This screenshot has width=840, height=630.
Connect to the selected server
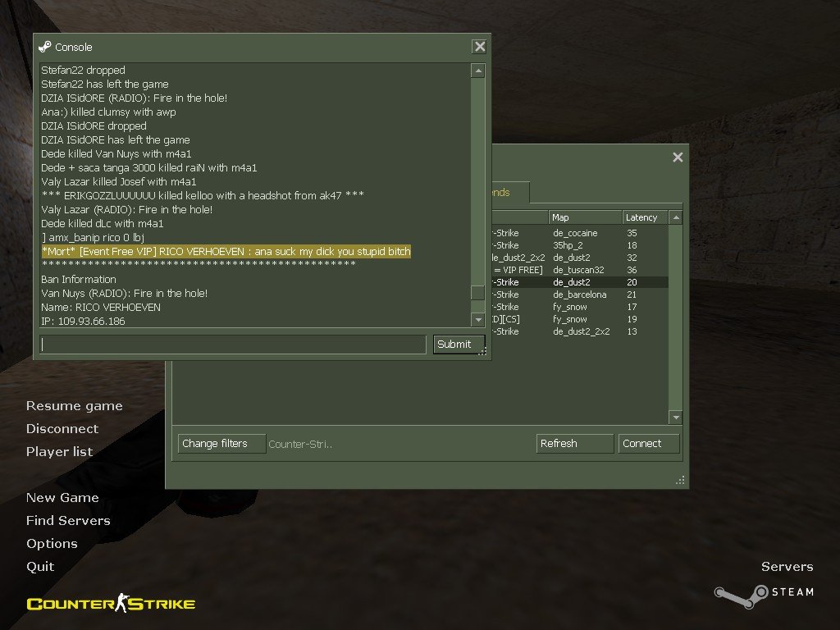(x=648, y=444)
